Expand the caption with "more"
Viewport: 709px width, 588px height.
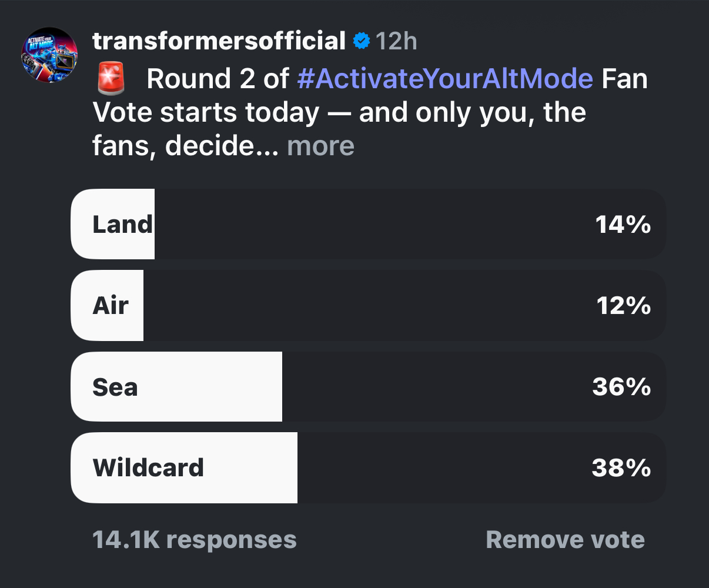coord(320,146)
